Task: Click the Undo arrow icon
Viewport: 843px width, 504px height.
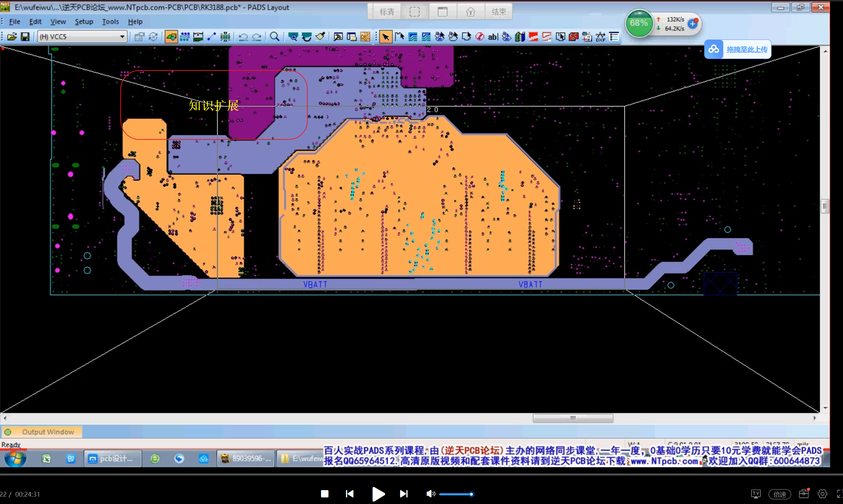Action: pos(243,36)
